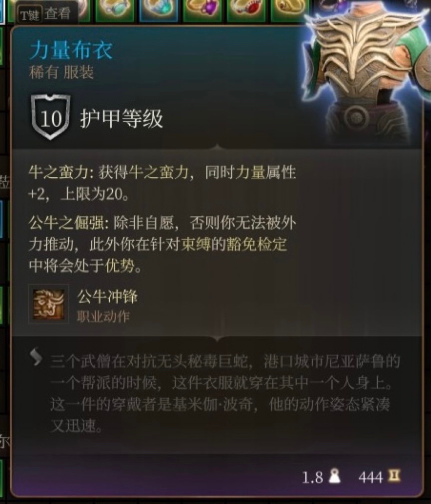Click the 444 gold price value
Image resolution: width=431 pixels, height=504 pixels.
tap(371, 477)
